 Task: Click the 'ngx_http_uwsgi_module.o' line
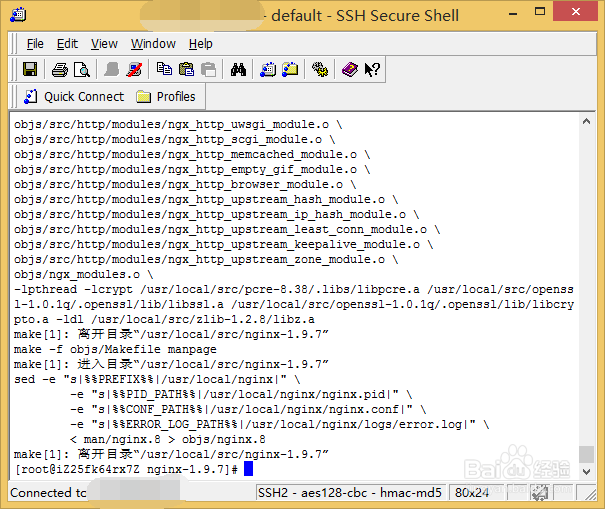pos(178,124)
